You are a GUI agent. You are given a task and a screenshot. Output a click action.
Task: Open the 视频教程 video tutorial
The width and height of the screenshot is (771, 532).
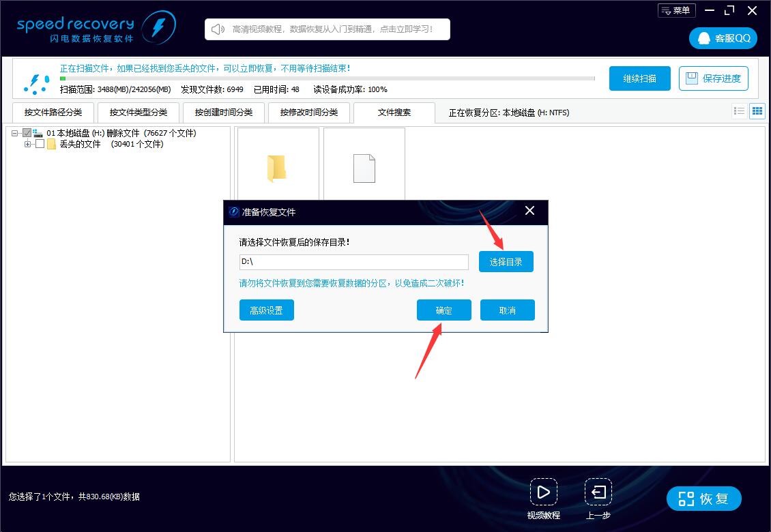pos(544,492)
